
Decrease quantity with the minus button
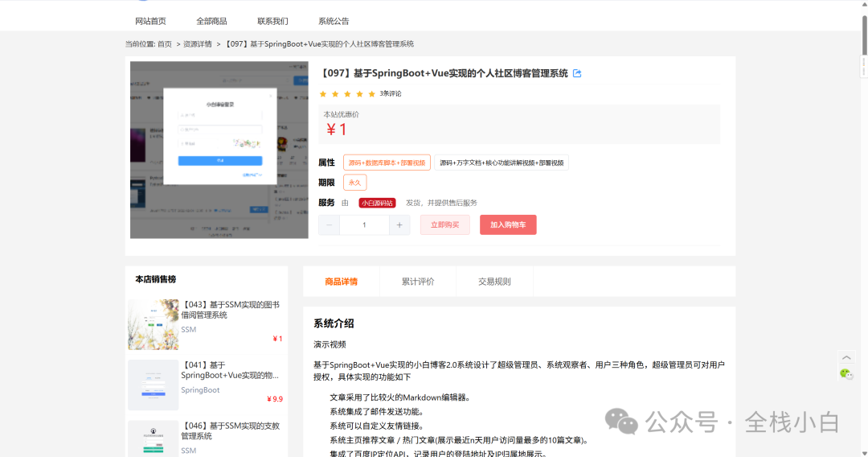click(329, 225)
